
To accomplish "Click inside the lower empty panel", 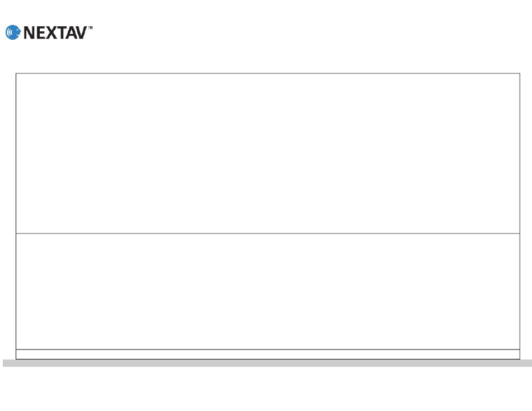I will click(x=268, y=291).
